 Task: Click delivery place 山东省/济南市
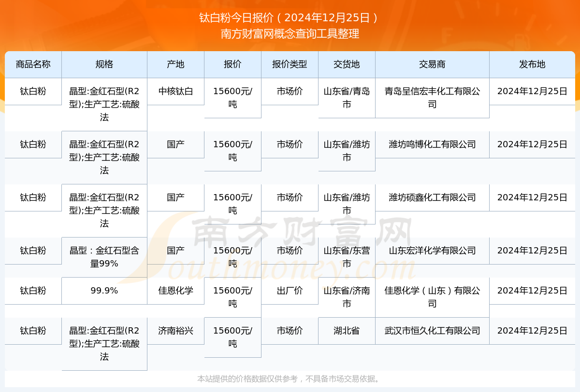coord(347,297)
